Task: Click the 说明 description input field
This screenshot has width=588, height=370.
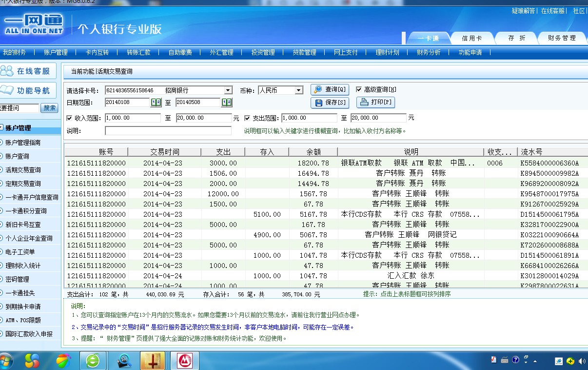Action: point(168,131)
